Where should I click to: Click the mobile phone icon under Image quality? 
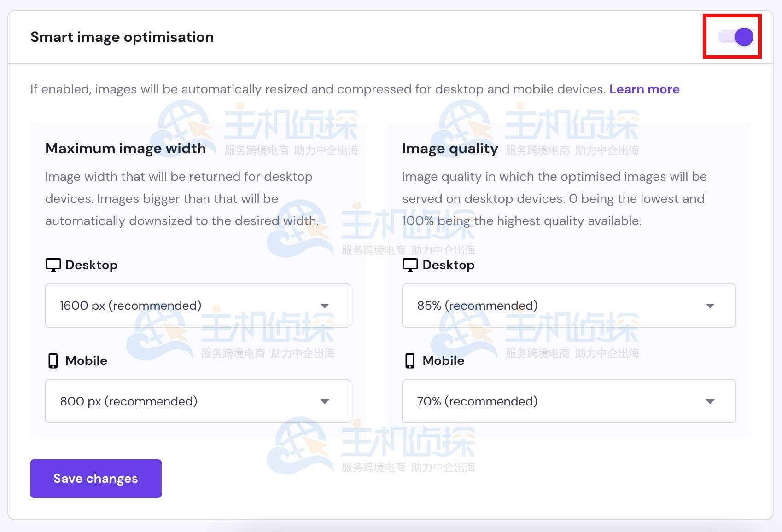pyautogui.click(x=410, y=361)
